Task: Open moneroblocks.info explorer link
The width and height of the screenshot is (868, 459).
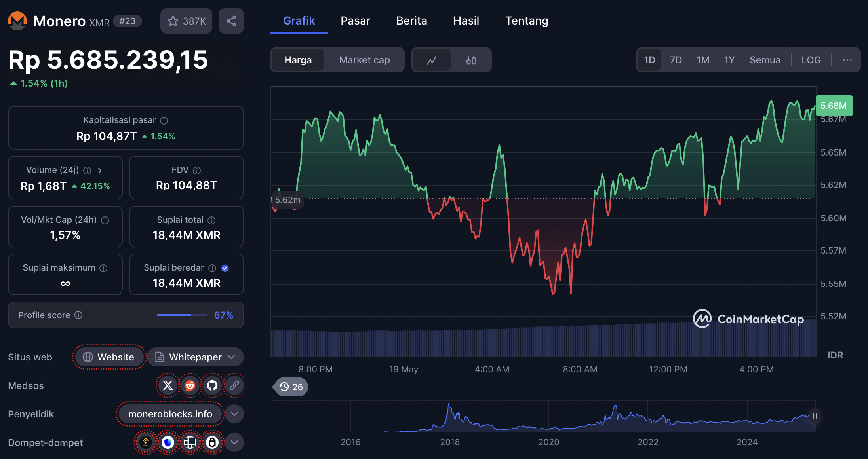Action: (170, 414)
